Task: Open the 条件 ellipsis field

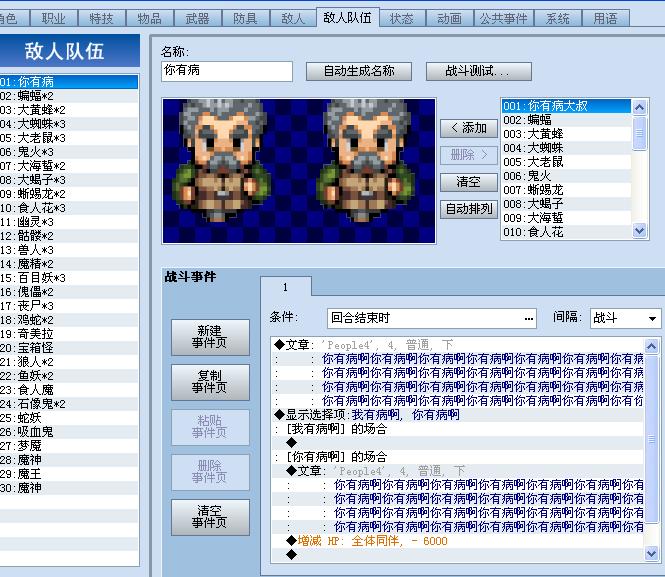Action: pos(432,318)
